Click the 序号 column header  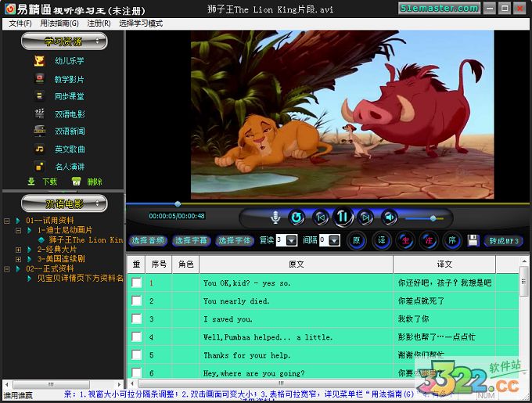click(x=159, y=264)
